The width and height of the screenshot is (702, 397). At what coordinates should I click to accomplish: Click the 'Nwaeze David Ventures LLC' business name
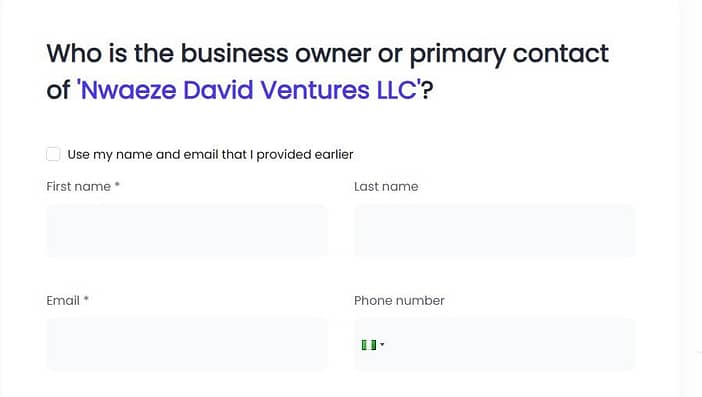click(249, 90)
